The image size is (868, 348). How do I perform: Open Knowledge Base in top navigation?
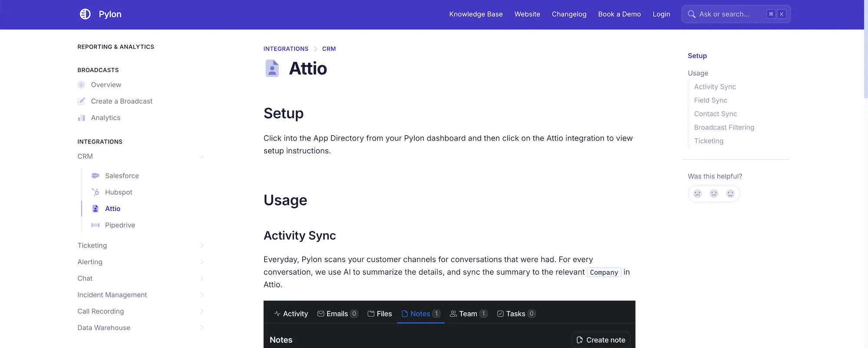point(476,14)
